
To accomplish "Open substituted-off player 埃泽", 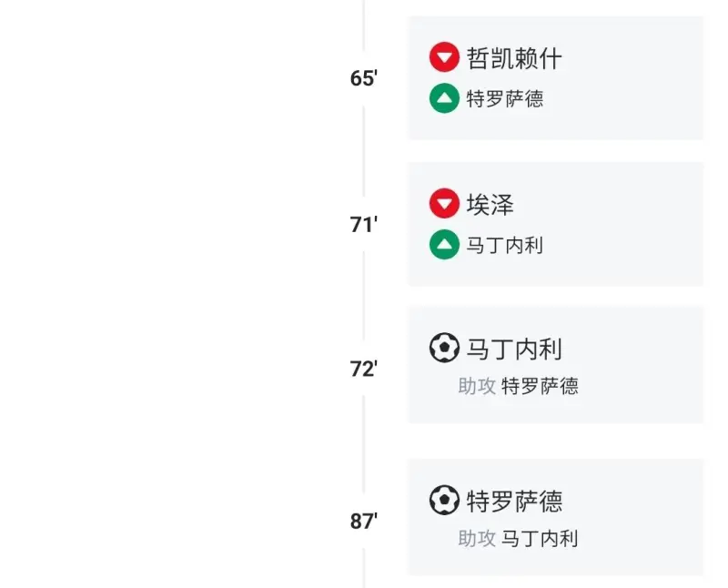I will (x=490, y=204).
